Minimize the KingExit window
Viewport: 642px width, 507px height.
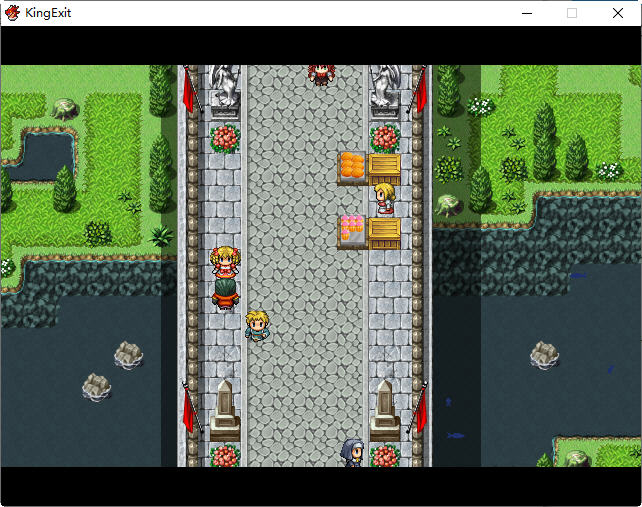click(x=526, y=13)
